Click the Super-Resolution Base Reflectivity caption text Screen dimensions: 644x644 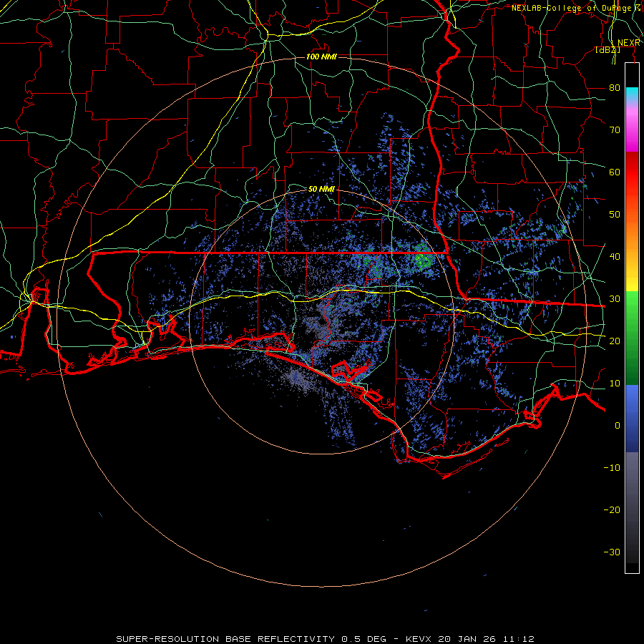tap(225, 639)
